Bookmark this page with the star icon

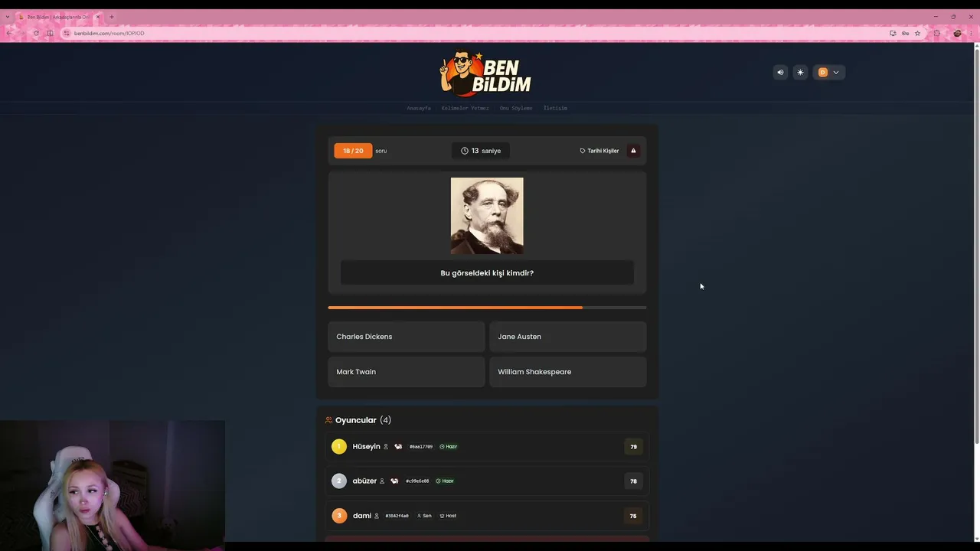(x=917, y=34)
